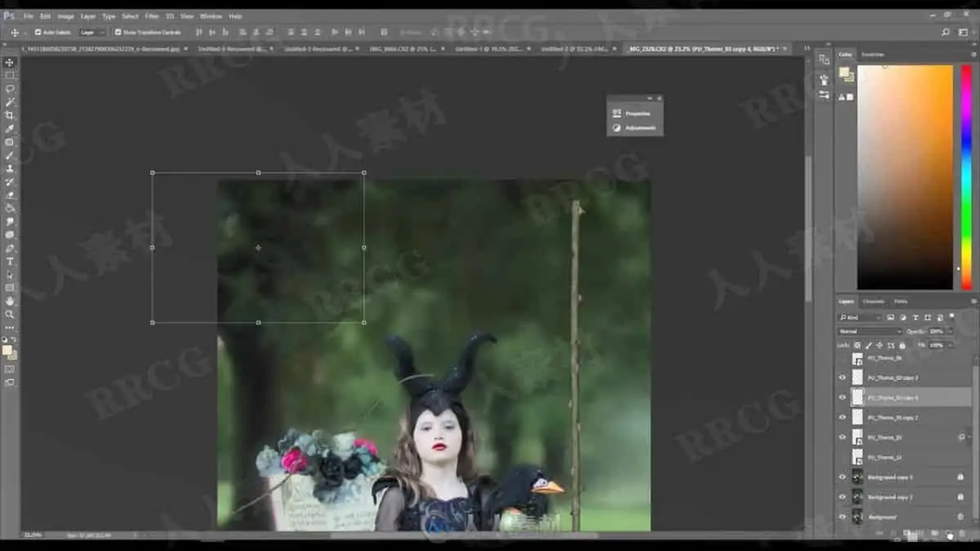Select the Lasso tool

coord(10,88)
